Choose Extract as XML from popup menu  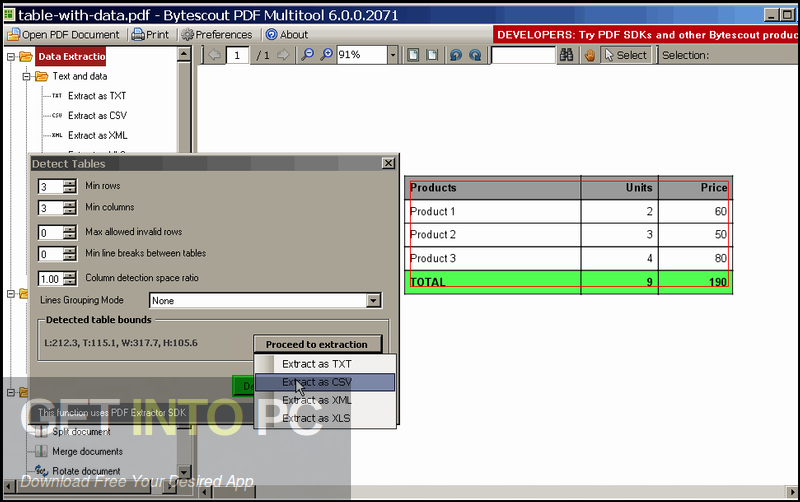[x=325, y=400]
